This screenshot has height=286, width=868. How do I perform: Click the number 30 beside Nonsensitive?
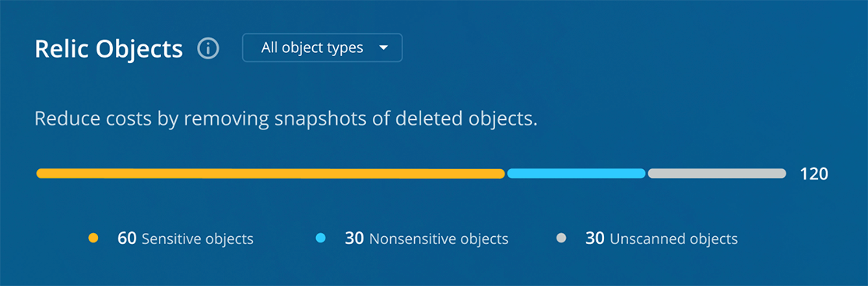pos(354,239)
